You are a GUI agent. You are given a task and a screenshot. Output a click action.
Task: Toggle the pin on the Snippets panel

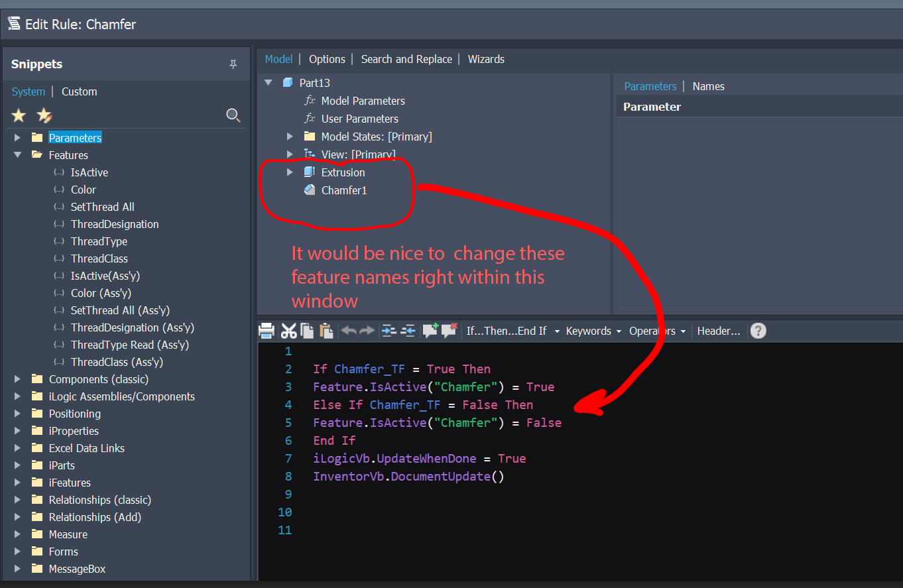[x=233, y=64]
